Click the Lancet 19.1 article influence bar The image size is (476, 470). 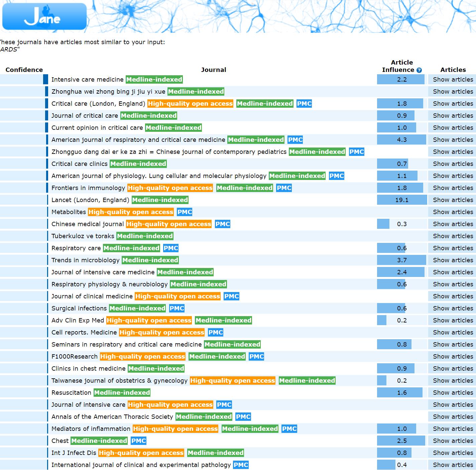coord(402,200)
